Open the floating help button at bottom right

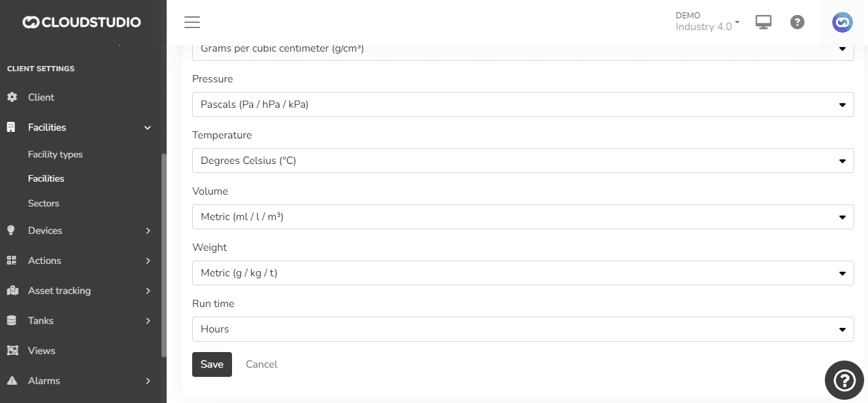844,379
